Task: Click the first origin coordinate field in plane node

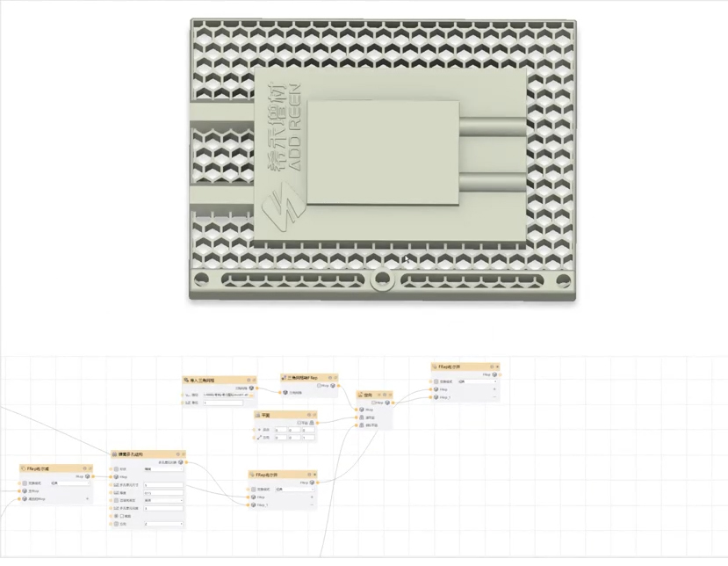Action: tap(281, 430)
